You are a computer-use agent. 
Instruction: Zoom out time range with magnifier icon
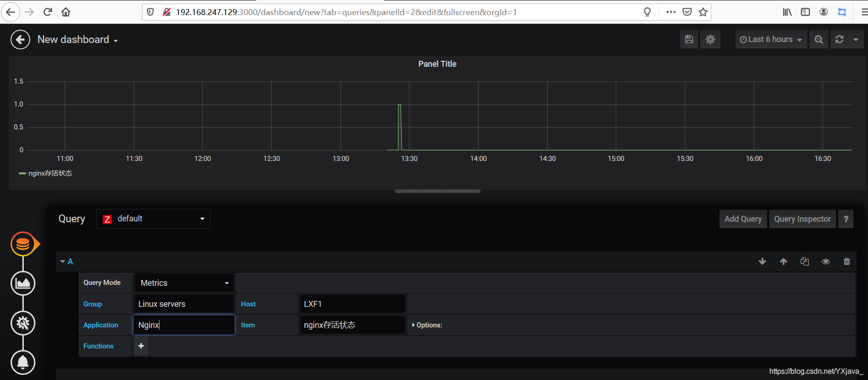(819, 39)
